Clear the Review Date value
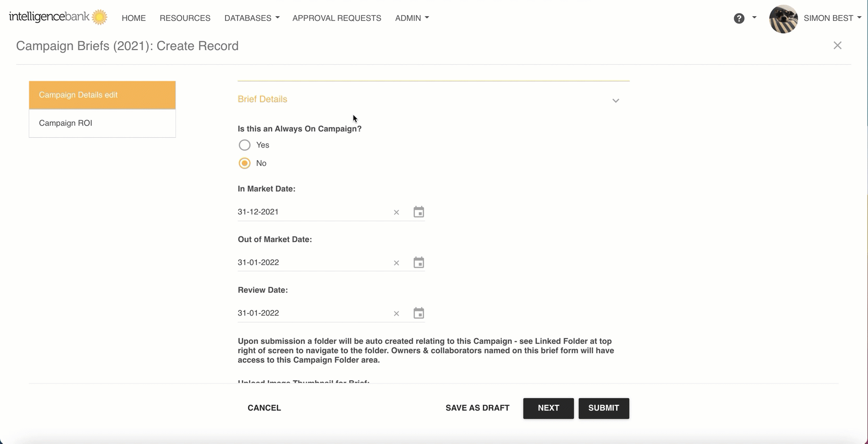Image resolution: width=868 pixels, height=444 pixels. pyautogui.click(x=396, y=314)
